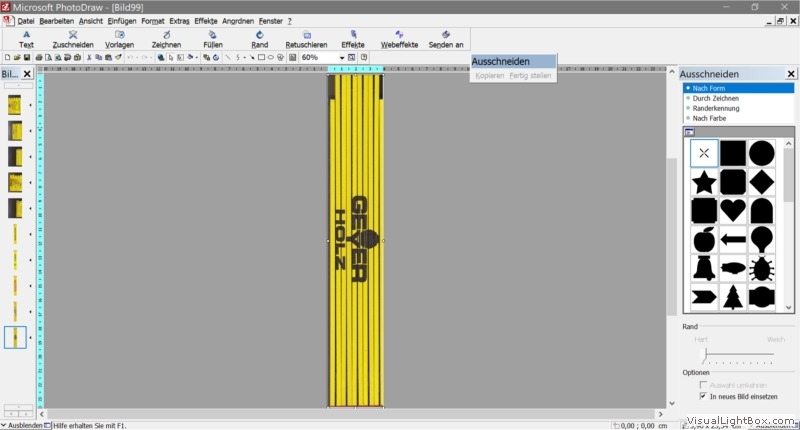The height and width of the screenshot is (430, 800).
Task: Open the shape category selector above shapes
Action: pyautogui.click(x=689, y=132)
